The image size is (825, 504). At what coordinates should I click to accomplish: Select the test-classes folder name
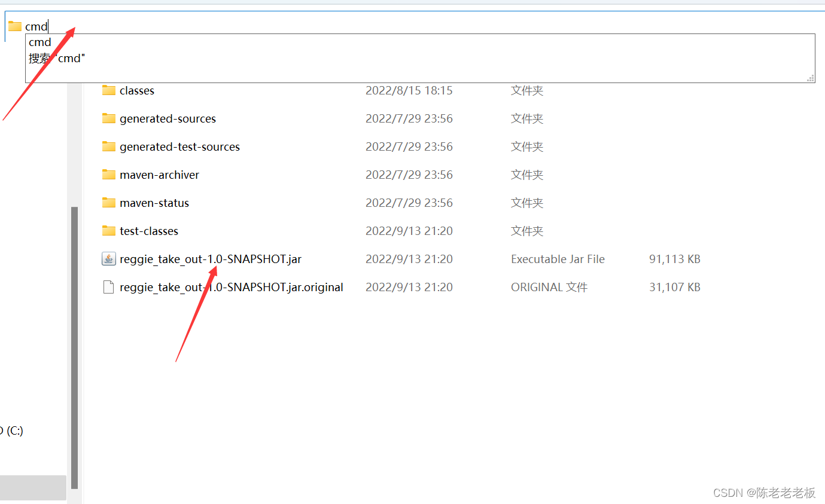pyautogui.click(x=149, y=231)
